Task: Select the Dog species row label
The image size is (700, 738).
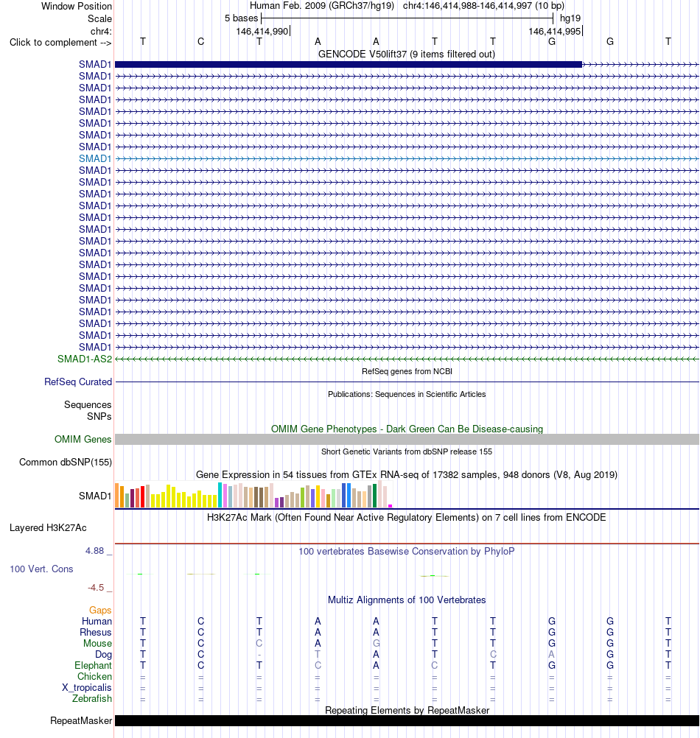Action: coord(104,654)
